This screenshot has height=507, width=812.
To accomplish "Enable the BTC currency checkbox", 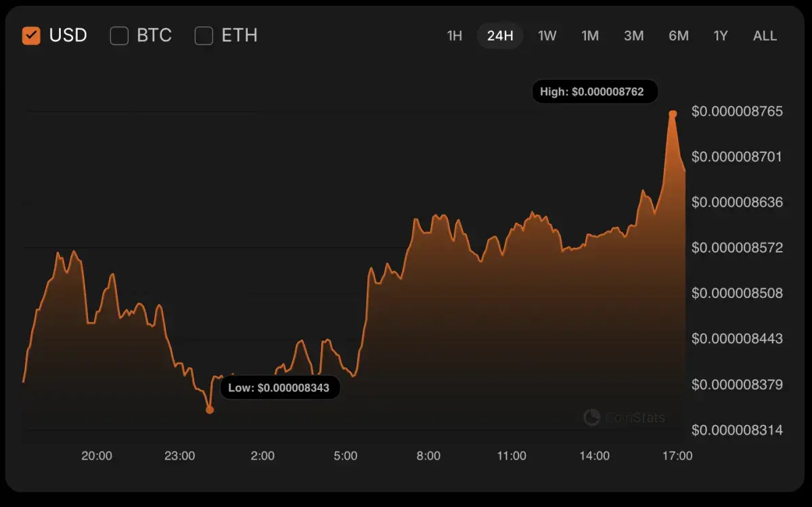I will pyautogui.click(x=119, y=35).
